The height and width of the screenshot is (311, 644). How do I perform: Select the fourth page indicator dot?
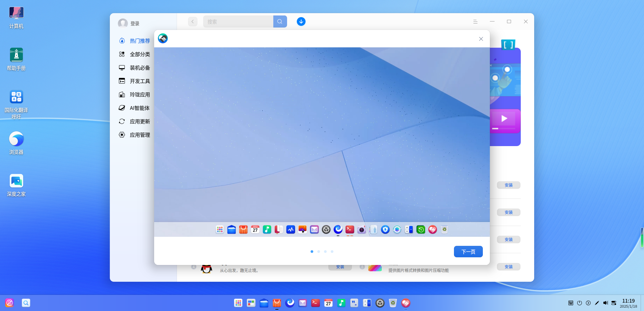pyautogui.click(x=332, y=252)
